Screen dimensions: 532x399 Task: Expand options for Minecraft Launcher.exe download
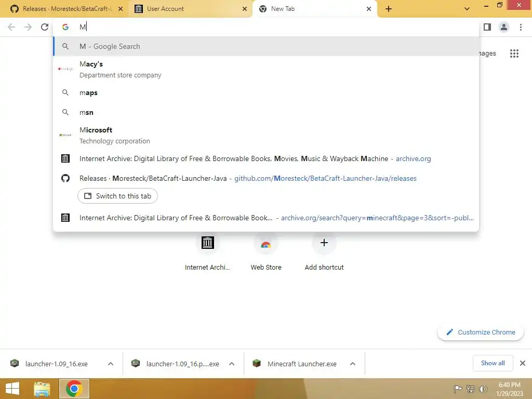click(x=353, y=364)
